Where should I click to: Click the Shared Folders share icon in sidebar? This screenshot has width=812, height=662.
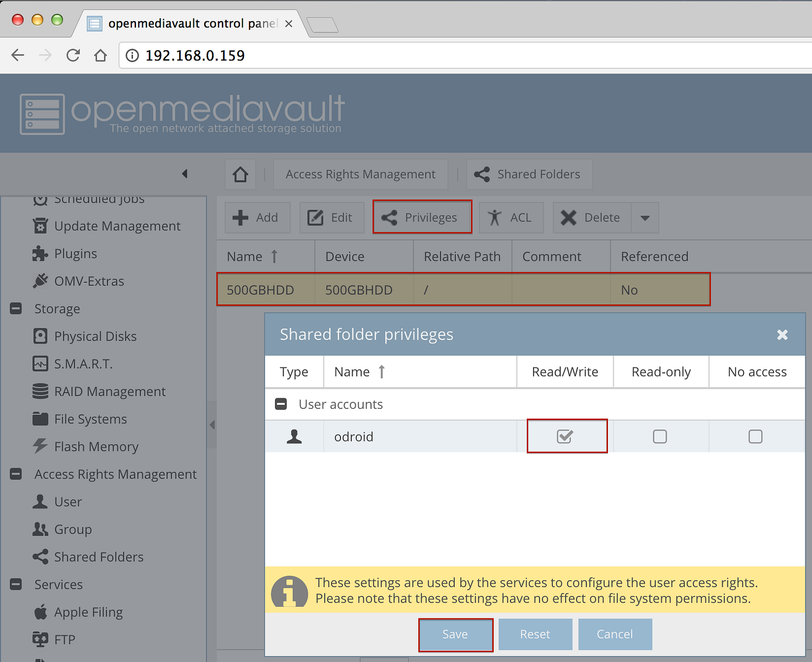(x=40, y=556)
